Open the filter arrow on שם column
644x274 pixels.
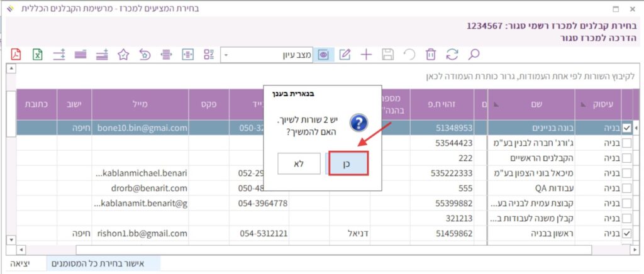click(492, 102)
